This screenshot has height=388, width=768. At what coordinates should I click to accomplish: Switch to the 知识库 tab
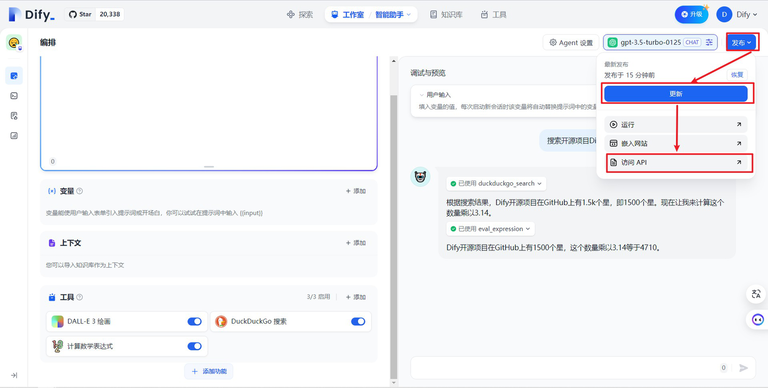(446, 15)
